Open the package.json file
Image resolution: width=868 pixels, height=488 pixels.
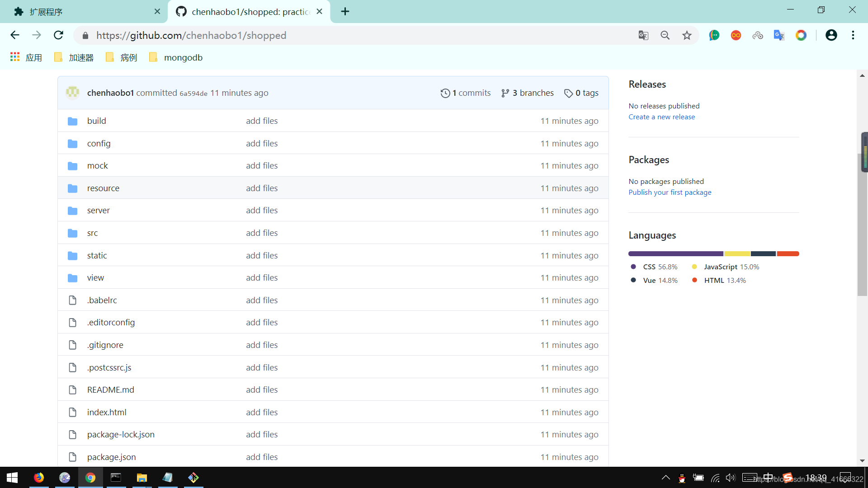(x=112, y=457)
